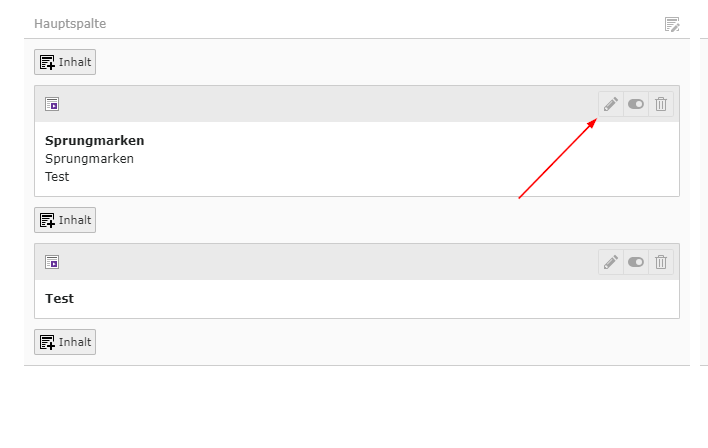Open the Test element's content type icon
Viewport: 708px width, 448px height.
click(x=52, y=262)
